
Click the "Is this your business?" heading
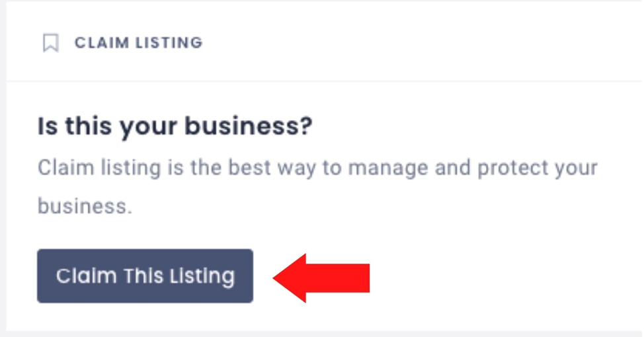[x=175, y=126]
